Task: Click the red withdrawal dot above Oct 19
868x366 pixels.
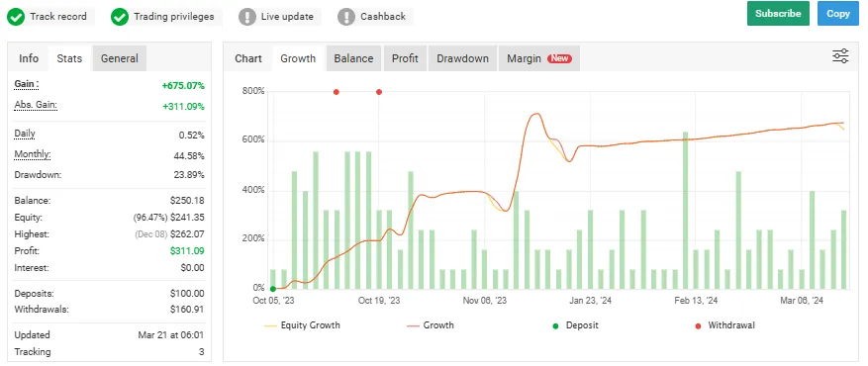Action: 379,92
